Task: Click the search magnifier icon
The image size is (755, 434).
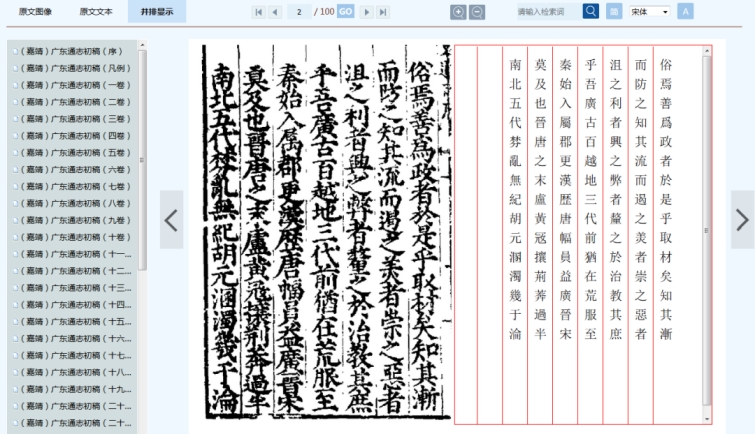Action: (x=591, y=11)
